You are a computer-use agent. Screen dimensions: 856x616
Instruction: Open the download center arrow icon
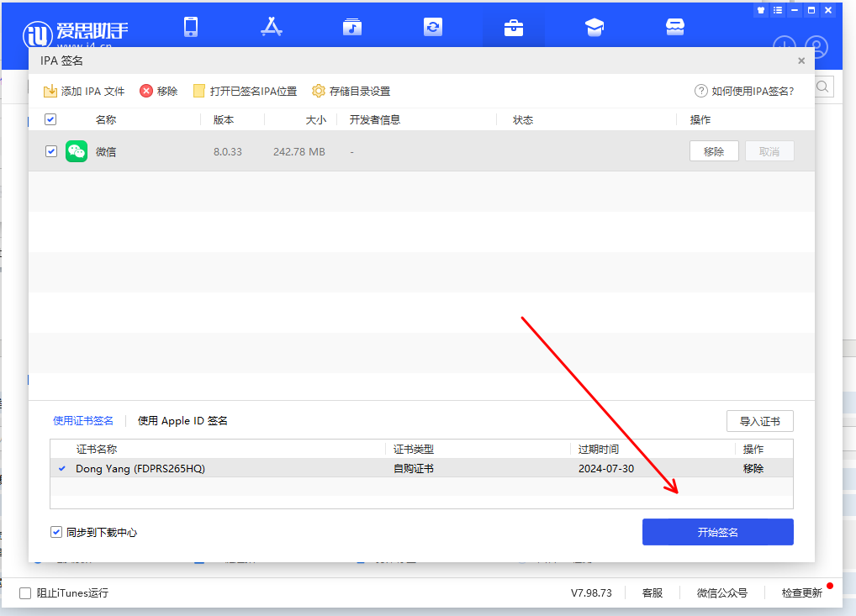click(x=785, y=44)
